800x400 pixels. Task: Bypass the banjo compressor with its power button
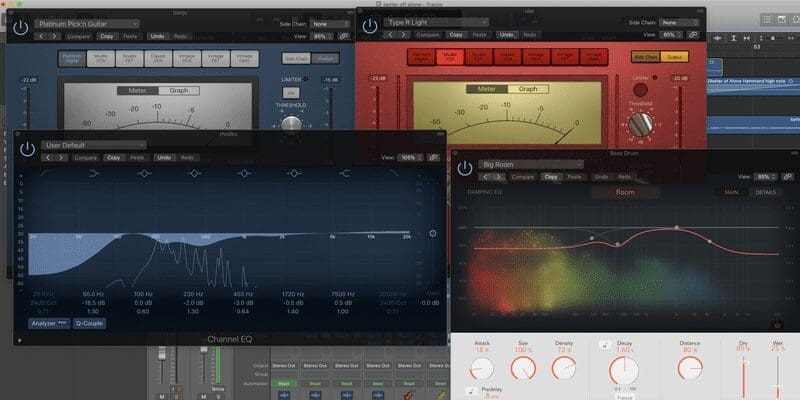tap(20, 28)
